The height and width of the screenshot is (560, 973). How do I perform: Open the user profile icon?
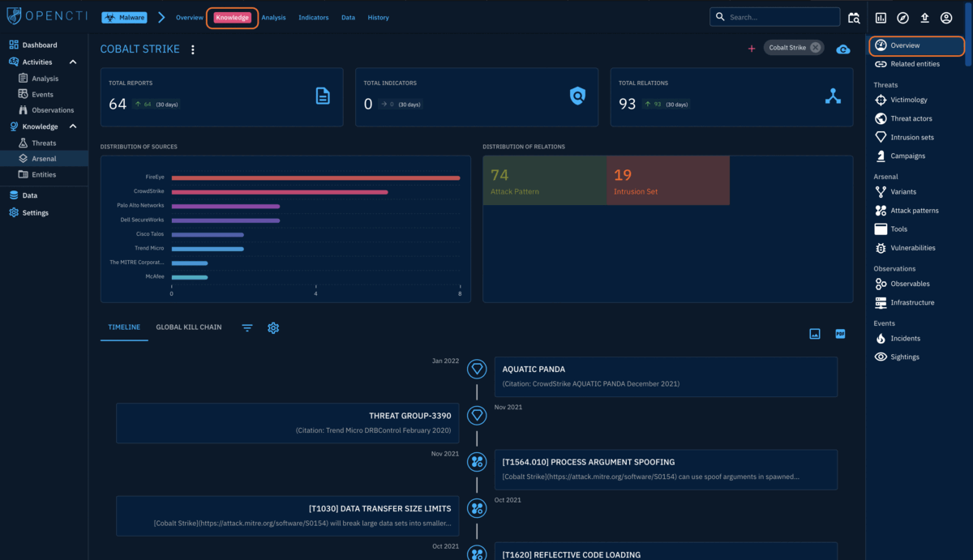click(x=946, y=18)
